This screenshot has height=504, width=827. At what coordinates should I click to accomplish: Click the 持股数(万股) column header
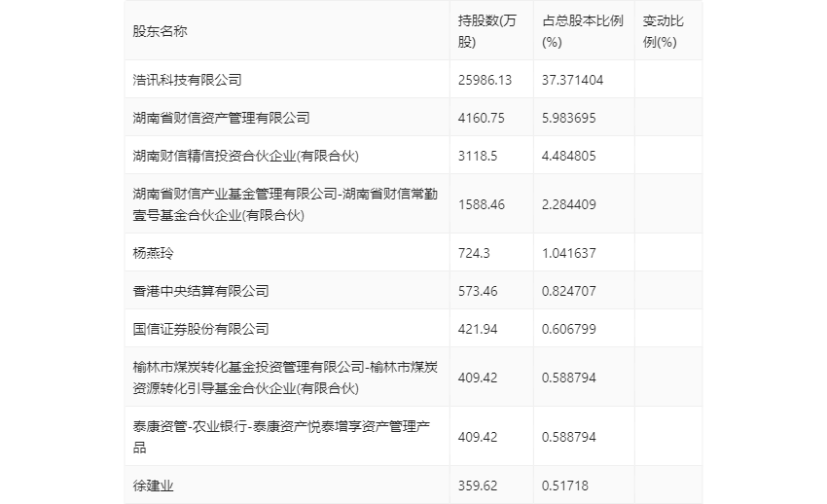click(486, 32)
